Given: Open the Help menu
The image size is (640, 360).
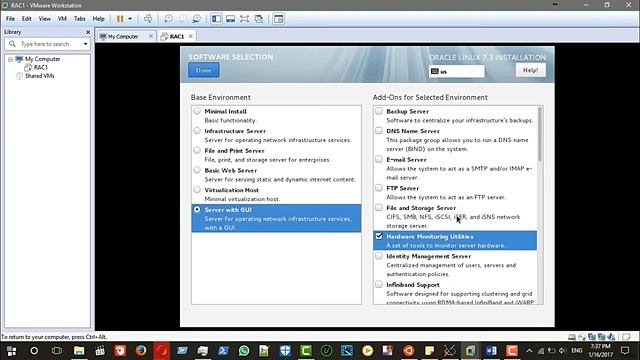Looking at the screenshot, I should [x=98, y=19].
